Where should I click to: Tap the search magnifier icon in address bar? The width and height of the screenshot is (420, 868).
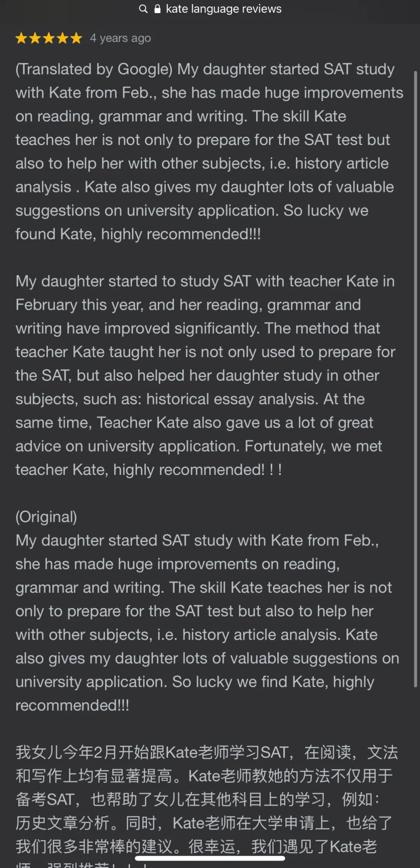pos(143,9)
